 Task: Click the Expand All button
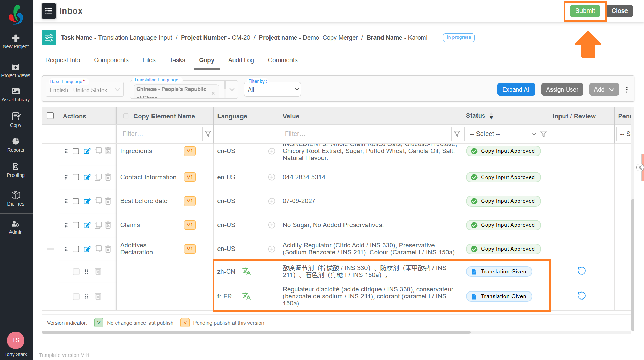click(x=516, y=89)
